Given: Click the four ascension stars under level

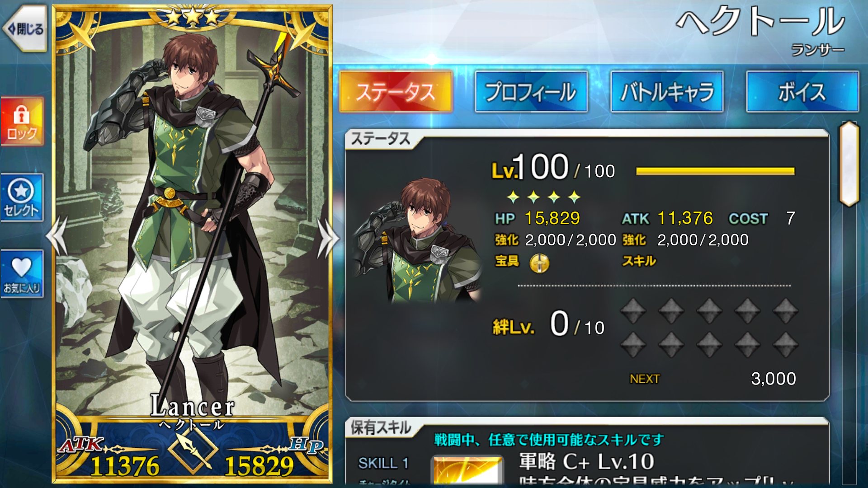Looking at the screenshot, I should click(543, 197).
